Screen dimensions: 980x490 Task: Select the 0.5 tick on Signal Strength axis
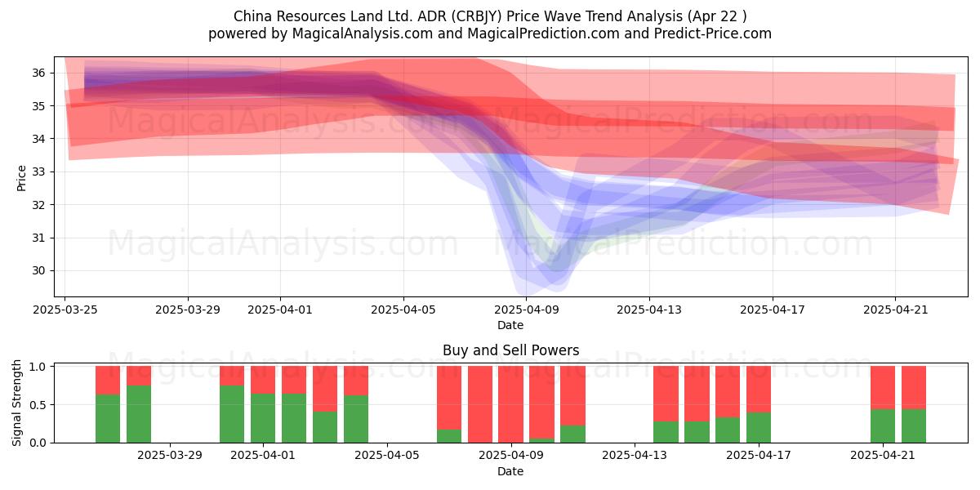click(39, 404)
